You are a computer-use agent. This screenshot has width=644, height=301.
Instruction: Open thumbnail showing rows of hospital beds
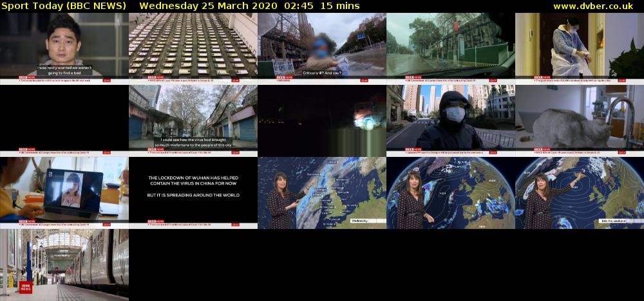pos(193,48)
